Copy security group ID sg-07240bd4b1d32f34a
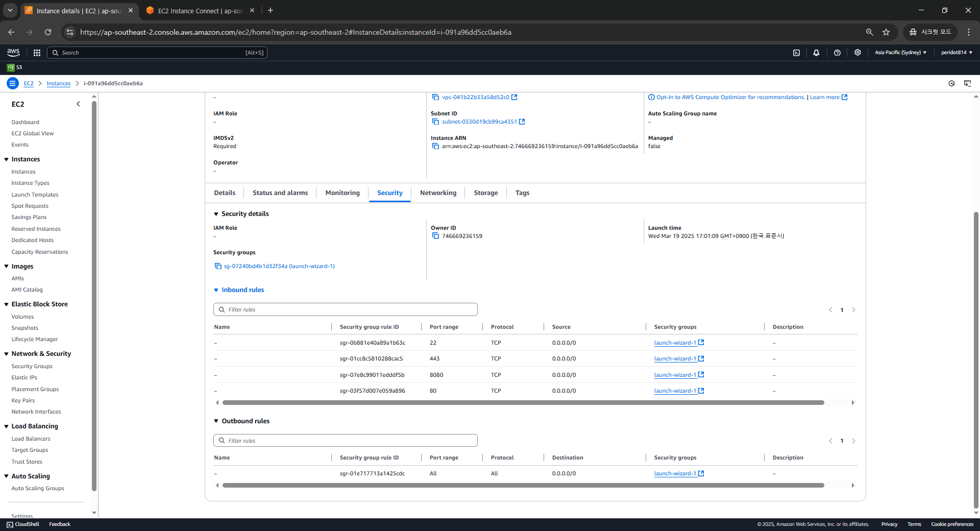The height and width of the screenshot is (531, 980). coord(218,266)
